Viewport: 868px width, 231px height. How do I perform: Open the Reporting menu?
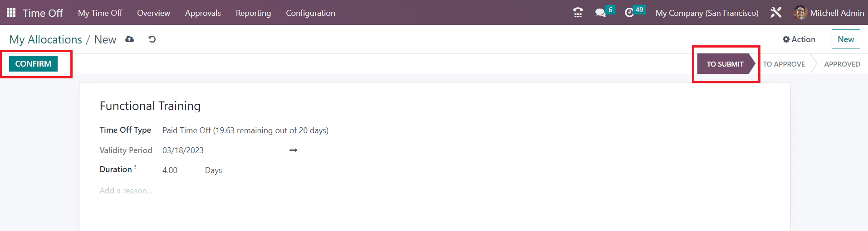[253, 13]
